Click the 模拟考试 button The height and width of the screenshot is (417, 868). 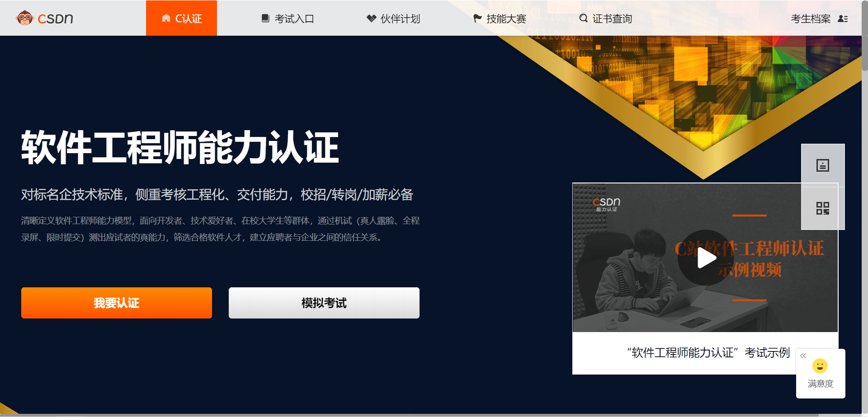(x=324, y=303)
